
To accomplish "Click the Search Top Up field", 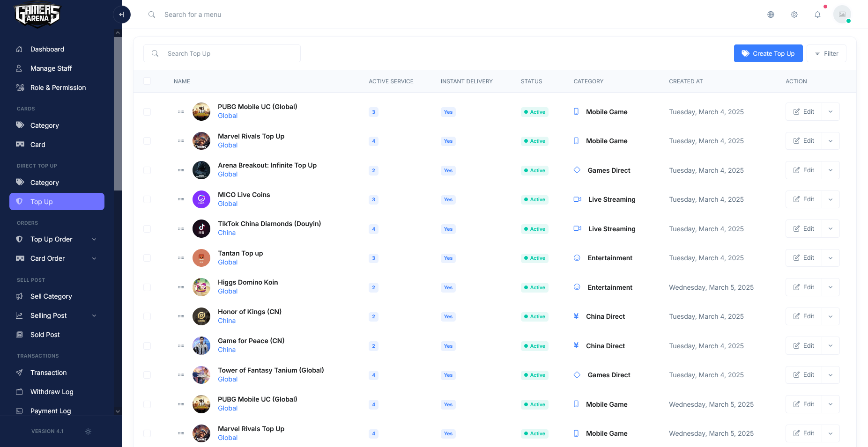I will click(222, 53).
